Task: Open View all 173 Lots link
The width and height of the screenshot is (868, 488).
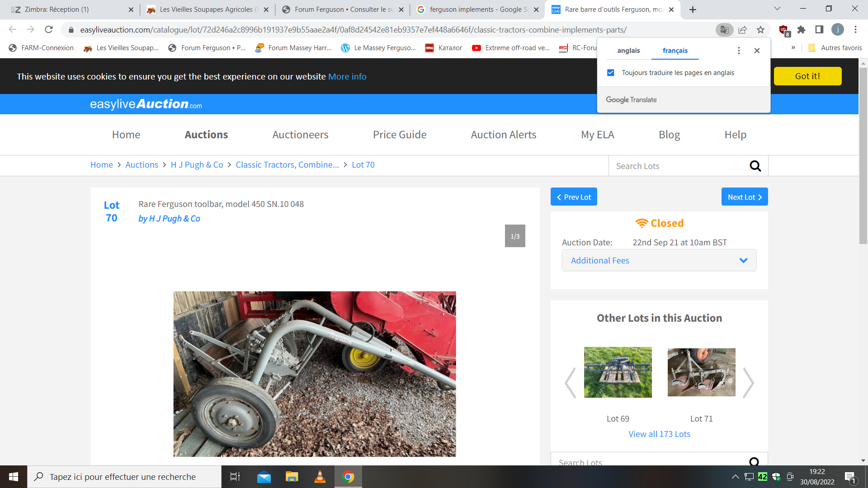Action: point(659,434)
